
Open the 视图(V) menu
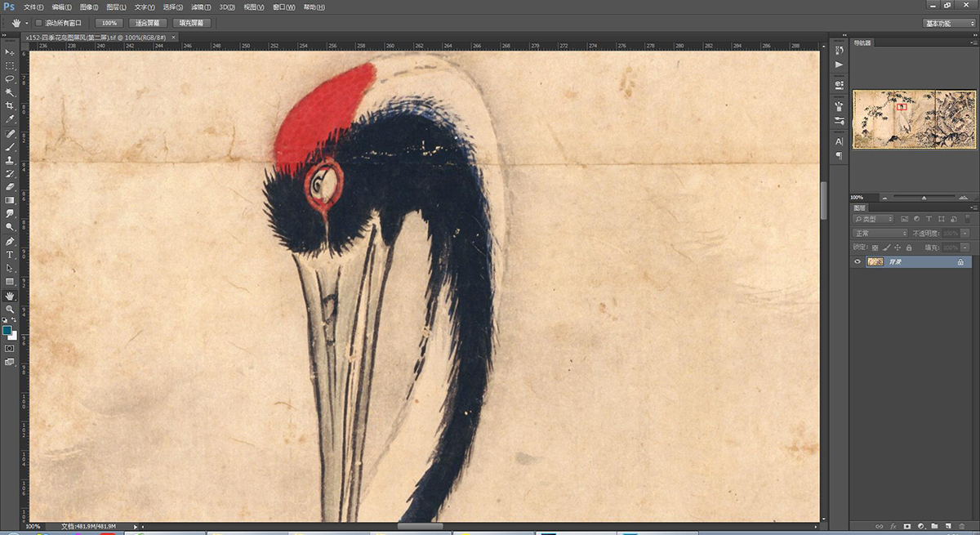(x=256, y=7)
